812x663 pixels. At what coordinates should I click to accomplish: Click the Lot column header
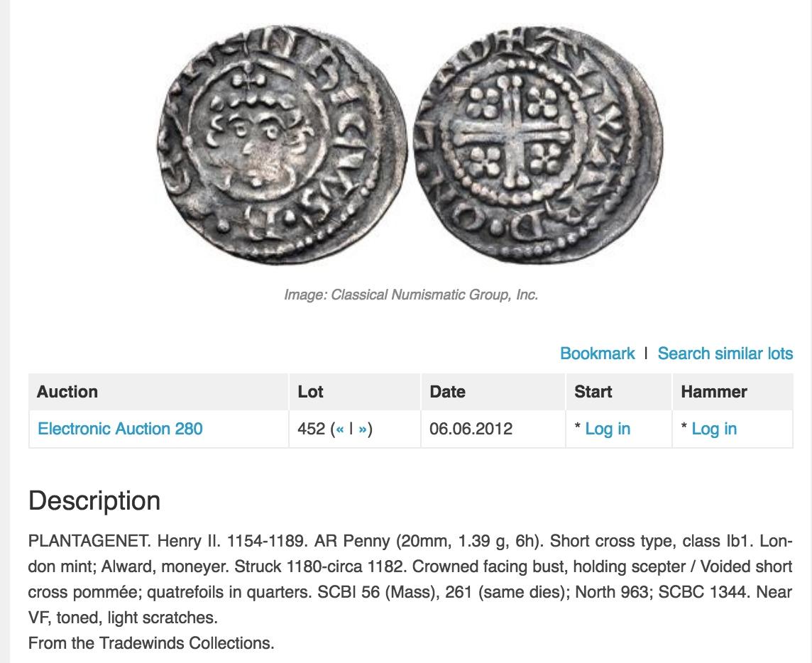(x=310, y=392)
